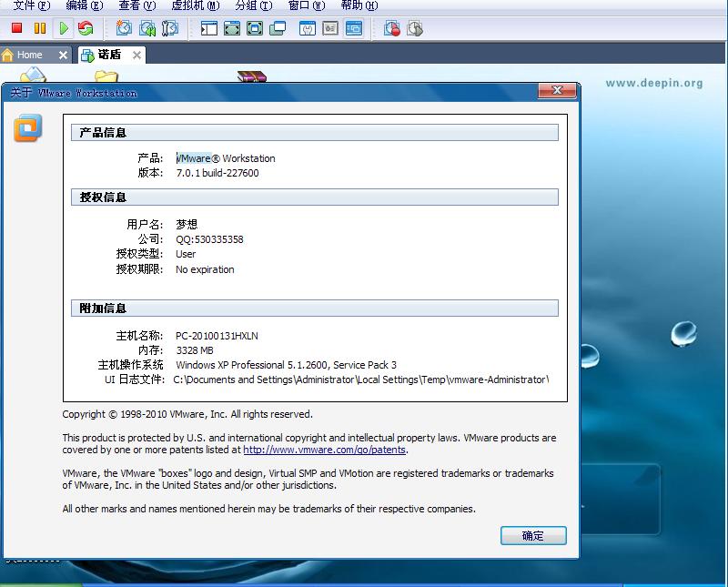This screenshot has width=728, height=587.
Task: Click the red Power Off stop icon
Action: 16,28
